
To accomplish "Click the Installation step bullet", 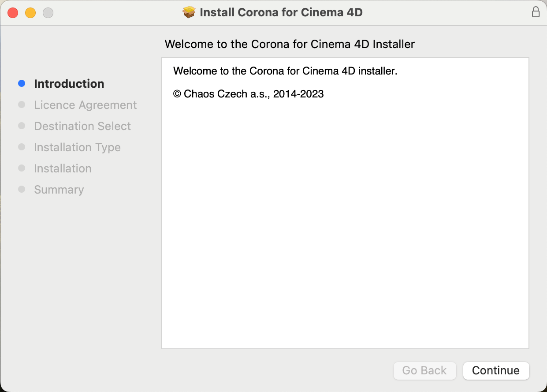I will [x=22, y=168].
